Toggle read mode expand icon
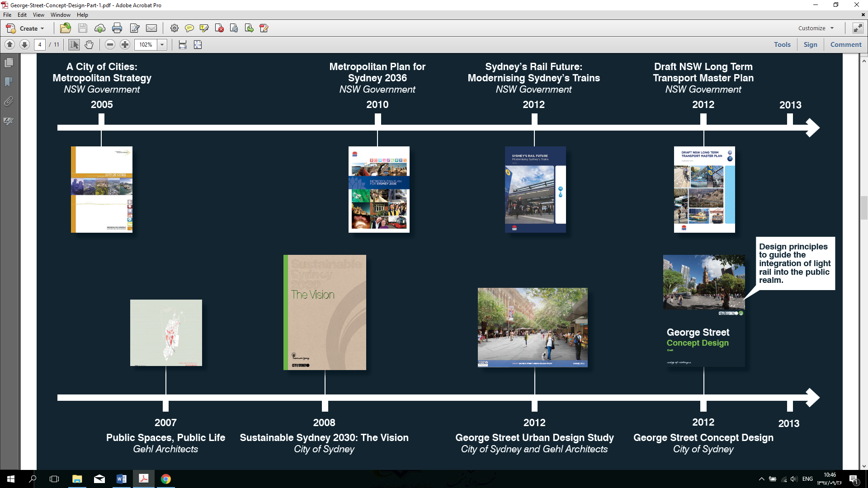 pos(858,28)
